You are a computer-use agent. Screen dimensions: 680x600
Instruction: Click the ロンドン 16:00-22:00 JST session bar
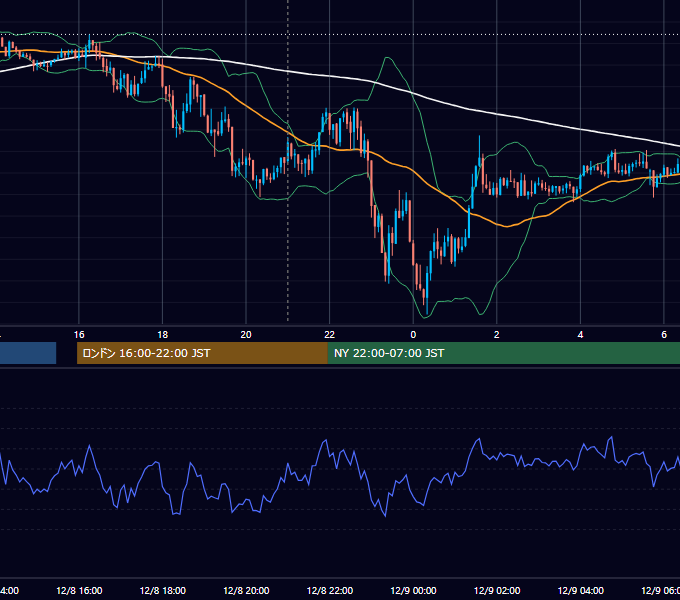pos(202,353)
